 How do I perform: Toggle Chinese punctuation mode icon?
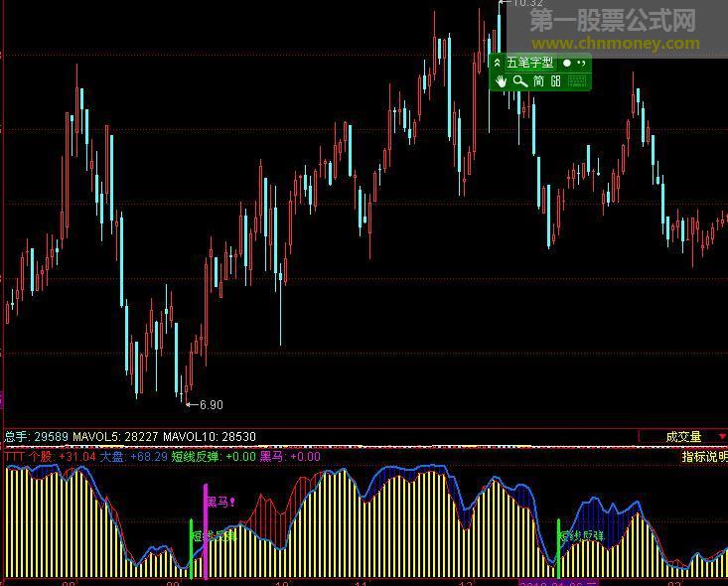[581, 63]
